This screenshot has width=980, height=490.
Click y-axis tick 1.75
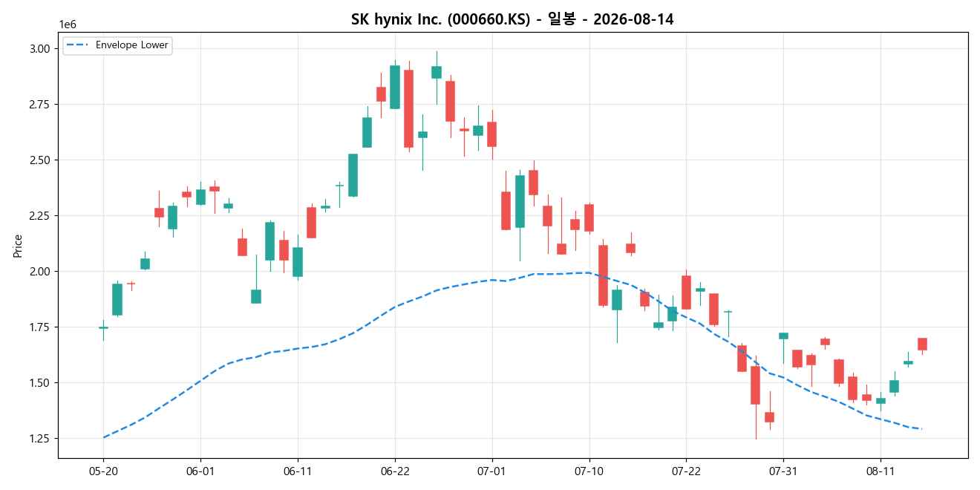[42, 327]
